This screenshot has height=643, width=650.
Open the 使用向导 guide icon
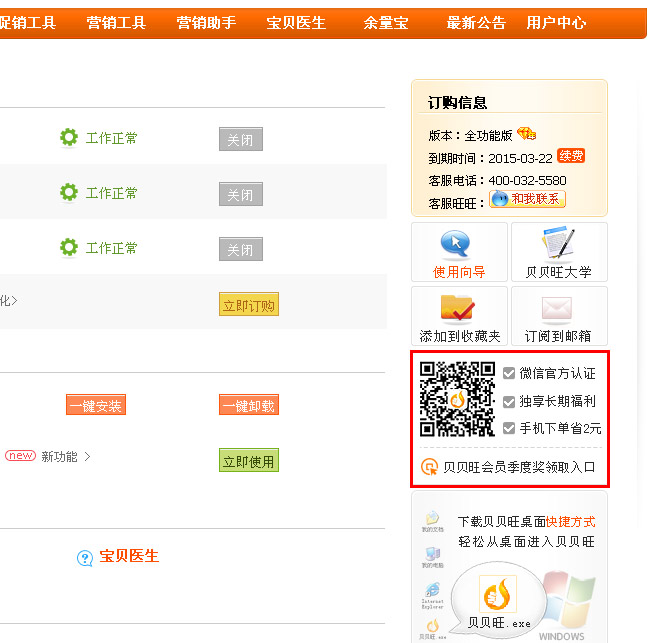click(455, 243)
